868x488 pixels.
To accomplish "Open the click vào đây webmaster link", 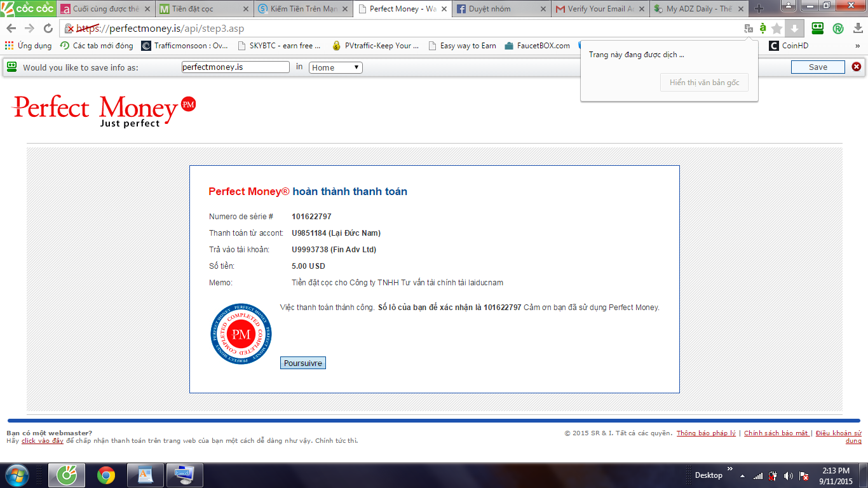I will pyautogui.click(x=43, y=441).
